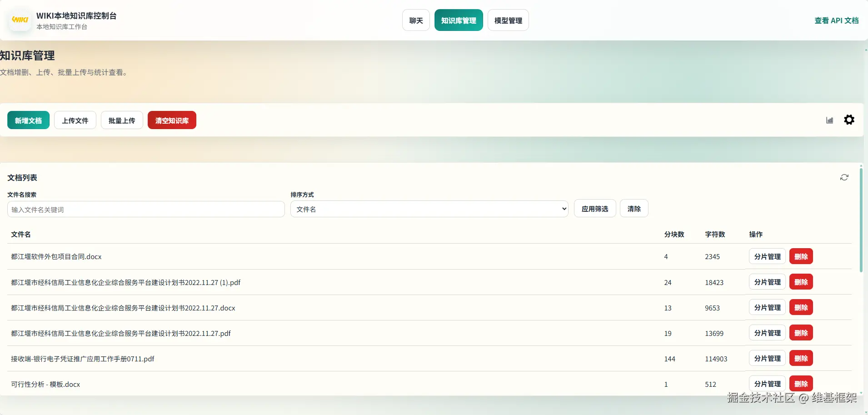Open the settings gear icon
This screenshot has width=868, height=415.
coord(849,120)
